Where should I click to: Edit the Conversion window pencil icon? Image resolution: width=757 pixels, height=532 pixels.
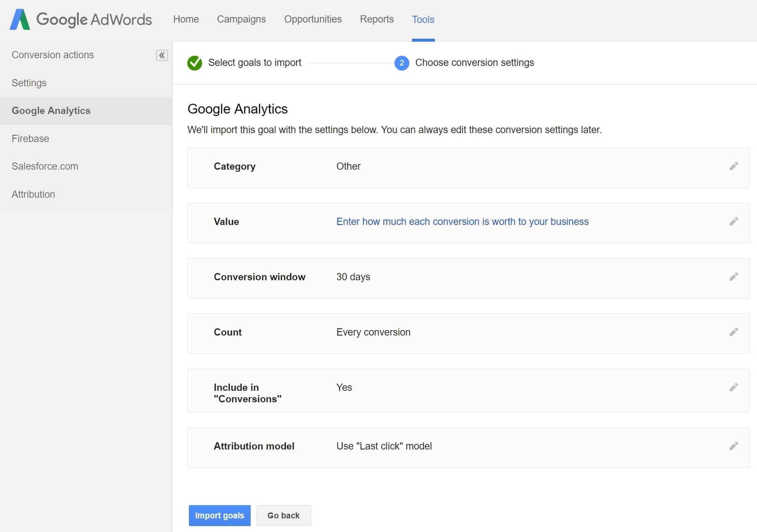tap(734, 276)
